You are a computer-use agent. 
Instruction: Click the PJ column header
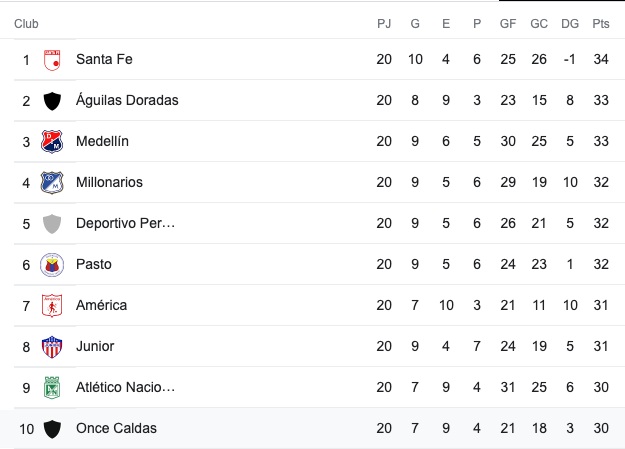tap(384, 23)
